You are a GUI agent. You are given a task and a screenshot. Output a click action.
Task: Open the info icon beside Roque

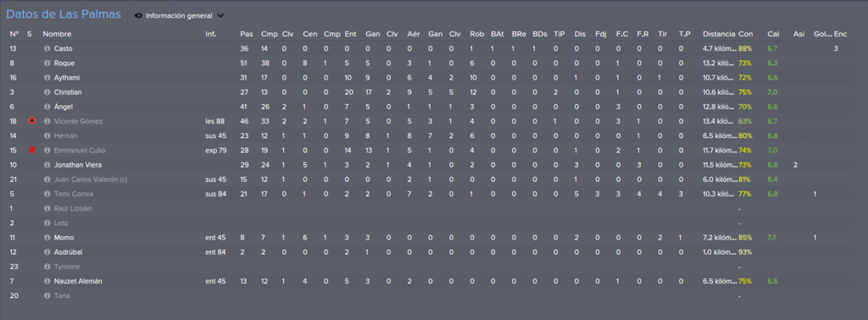[47, 63]
